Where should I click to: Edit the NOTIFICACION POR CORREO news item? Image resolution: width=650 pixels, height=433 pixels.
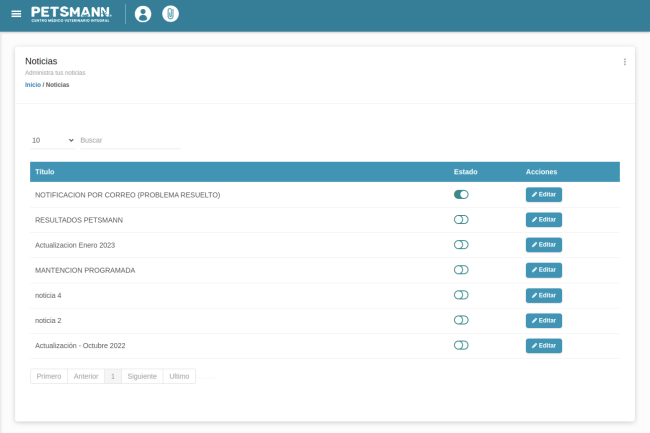click(544, 195)
